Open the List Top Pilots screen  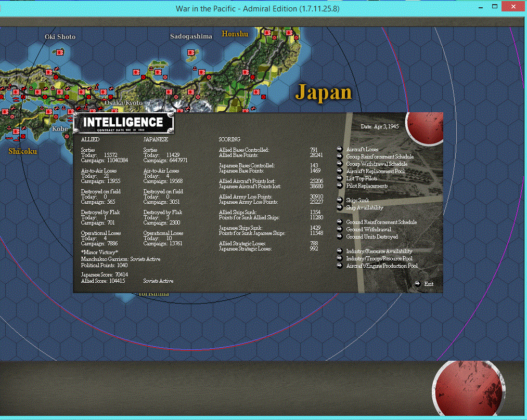362,178
